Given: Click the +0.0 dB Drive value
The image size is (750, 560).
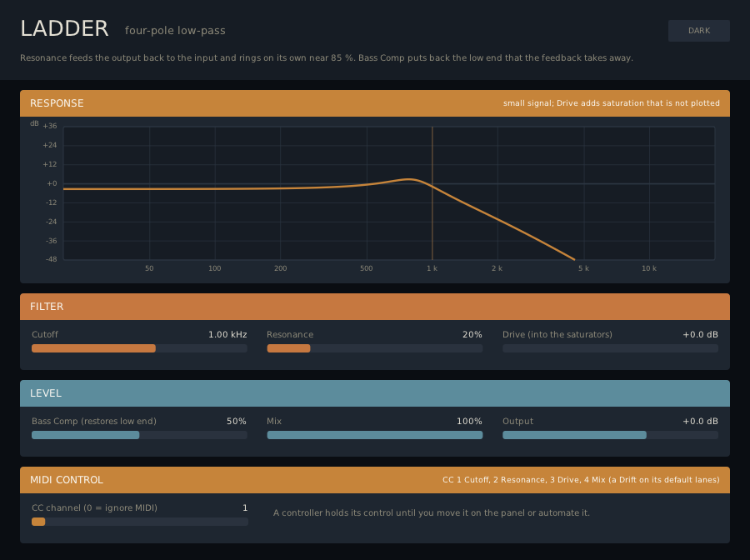Looking at the screenshot, I should [x=700, y=334].
